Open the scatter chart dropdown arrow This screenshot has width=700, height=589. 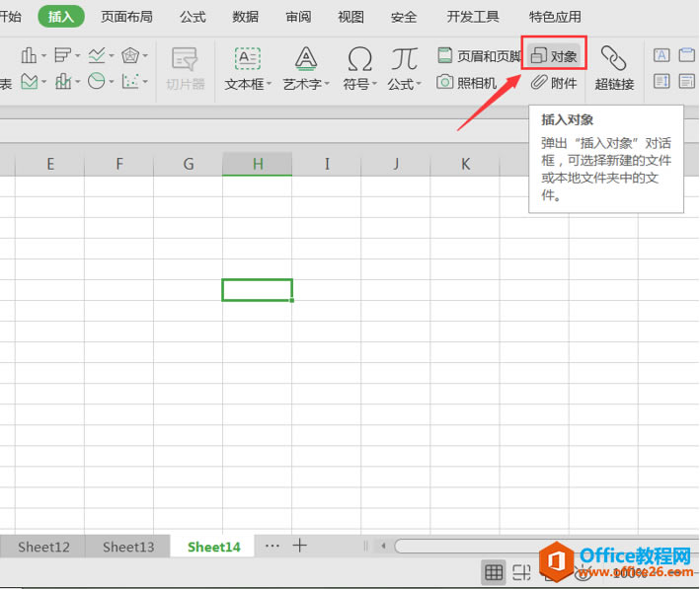pos(145,82)
